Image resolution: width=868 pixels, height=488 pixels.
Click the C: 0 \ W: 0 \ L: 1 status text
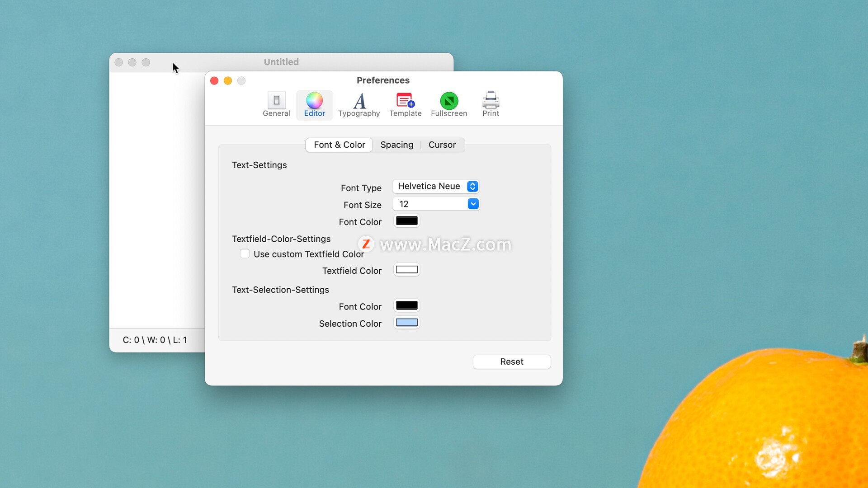click(x=155, y=340)
